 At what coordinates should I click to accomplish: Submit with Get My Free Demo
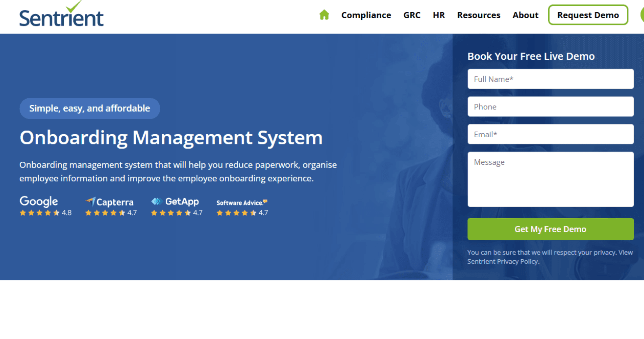550,229
